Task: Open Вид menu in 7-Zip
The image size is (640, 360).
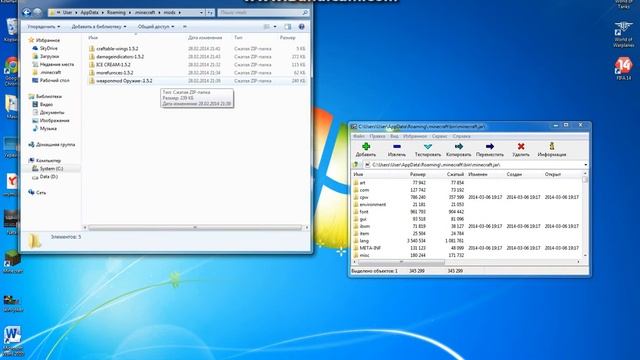Action: pos(394,136)
